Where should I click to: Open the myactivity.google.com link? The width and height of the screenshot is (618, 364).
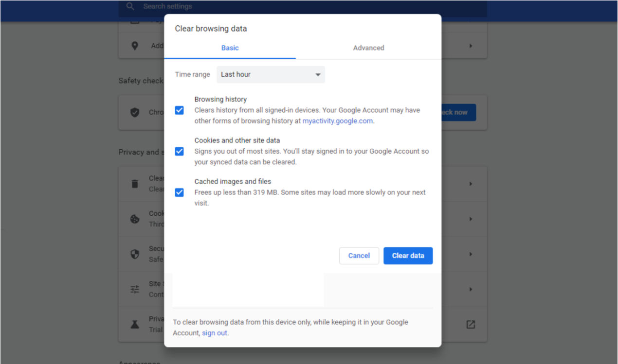(x=338, y=121)
